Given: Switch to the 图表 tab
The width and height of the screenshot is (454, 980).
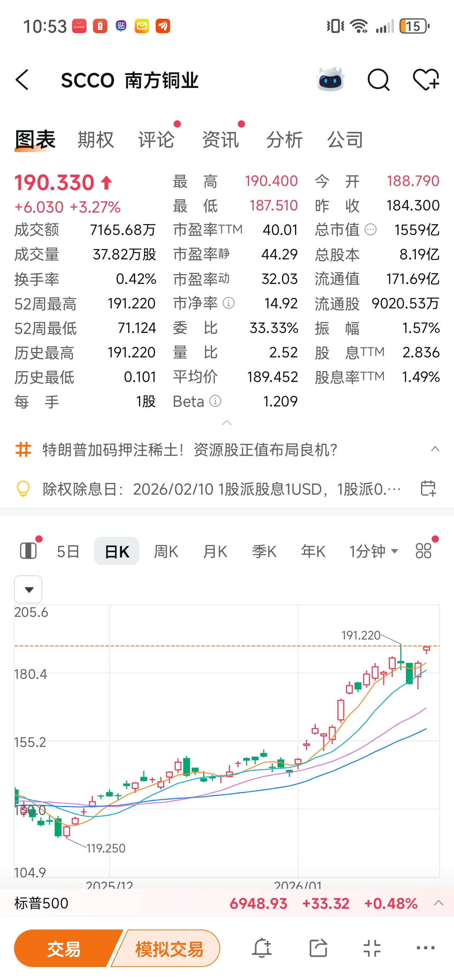Looking at the screenshot, I should tap(35, 140).
